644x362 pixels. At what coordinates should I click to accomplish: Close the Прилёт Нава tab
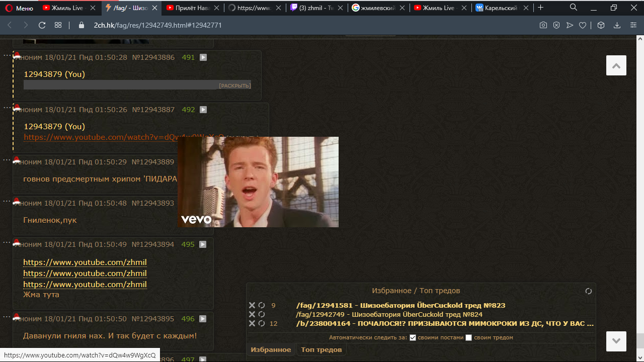(x=216, y=8)
